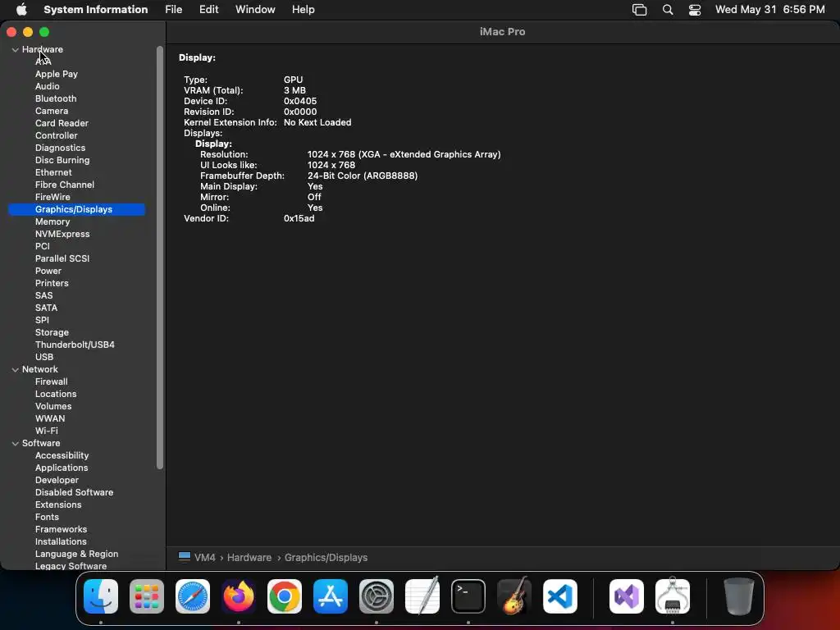The width and height of the screenshot is (840, 630).
Task: Open System Settings gear in Dock
Action: pos(377,596)
